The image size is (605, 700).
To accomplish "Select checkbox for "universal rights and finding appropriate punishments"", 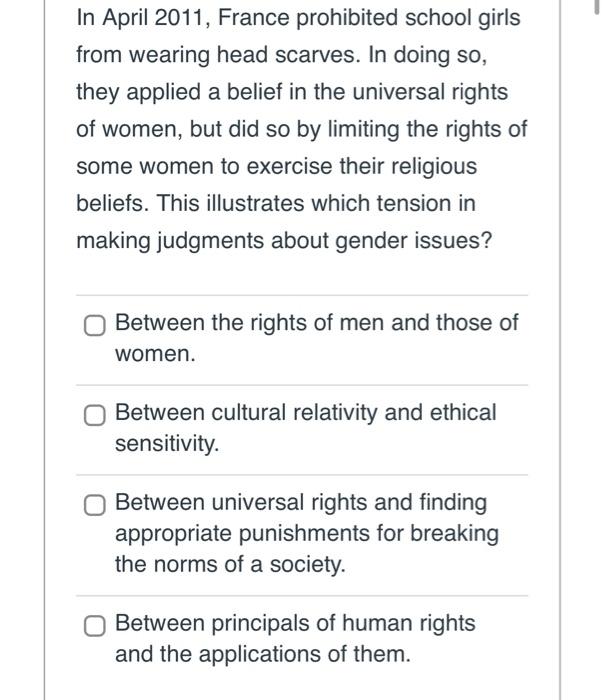I will coord(95,505).
